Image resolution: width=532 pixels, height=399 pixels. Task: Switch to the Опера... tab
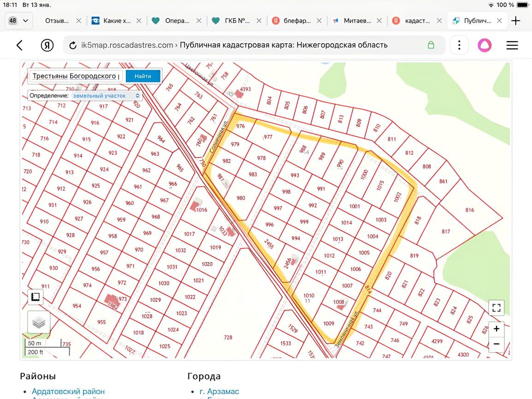[177, 21]
